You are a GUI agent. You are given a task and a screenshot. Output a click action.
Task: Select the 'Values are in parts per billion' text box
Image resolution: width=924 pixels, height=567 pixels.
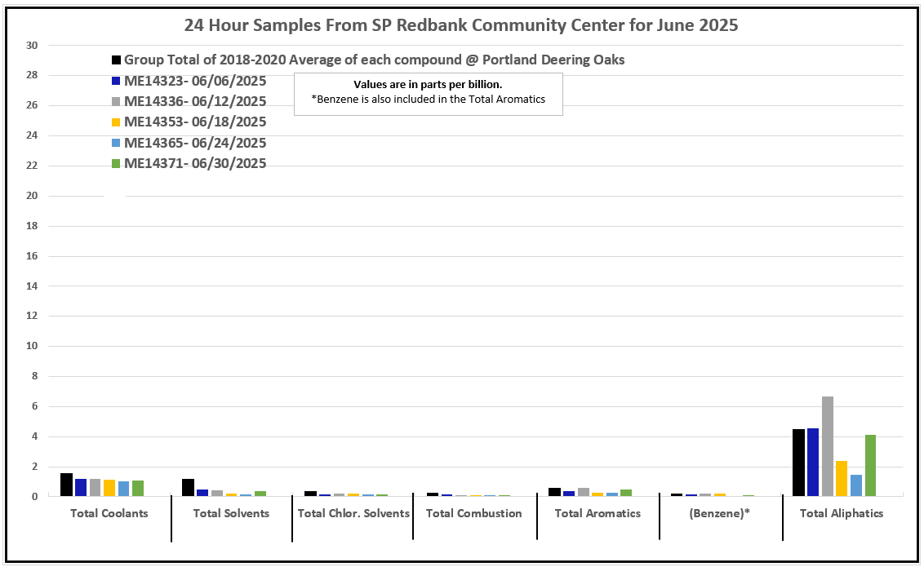(x=428, y=92)
